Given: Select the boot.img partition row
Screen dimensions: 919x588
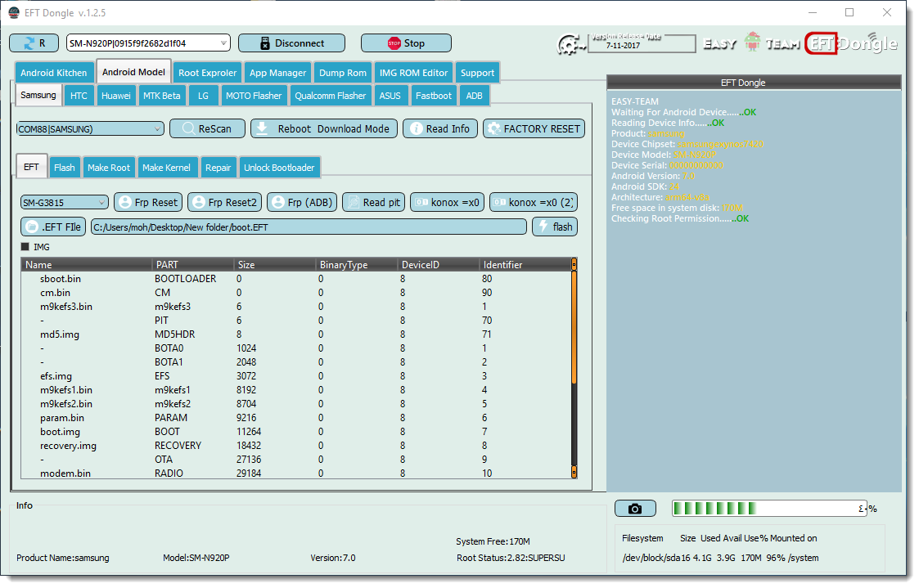Looking at the screenshot, I should (x=296, y=432).
